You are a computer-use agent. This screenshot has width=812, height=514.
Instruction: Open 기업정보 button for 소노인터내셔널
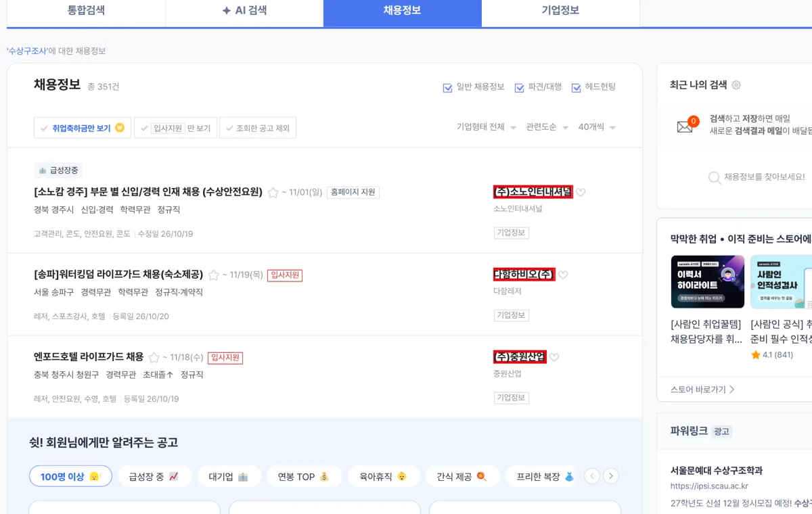(512, 233)
